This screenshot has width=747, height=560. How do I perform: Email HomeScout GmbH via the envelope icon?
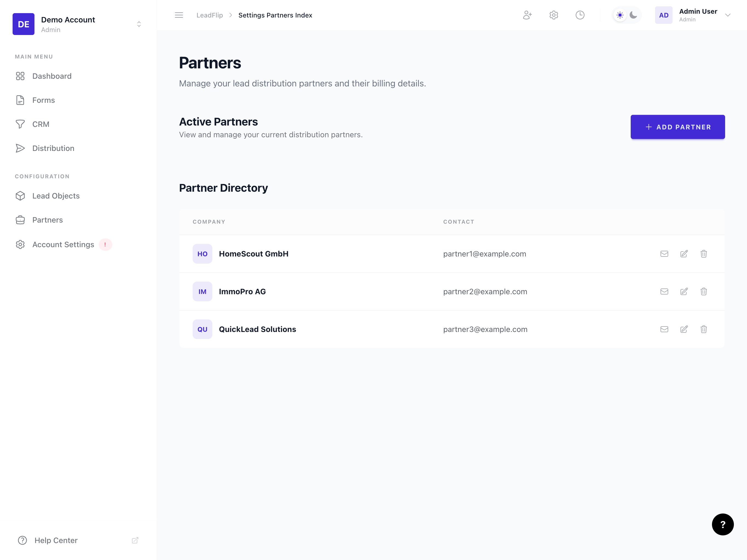(664, 253)
